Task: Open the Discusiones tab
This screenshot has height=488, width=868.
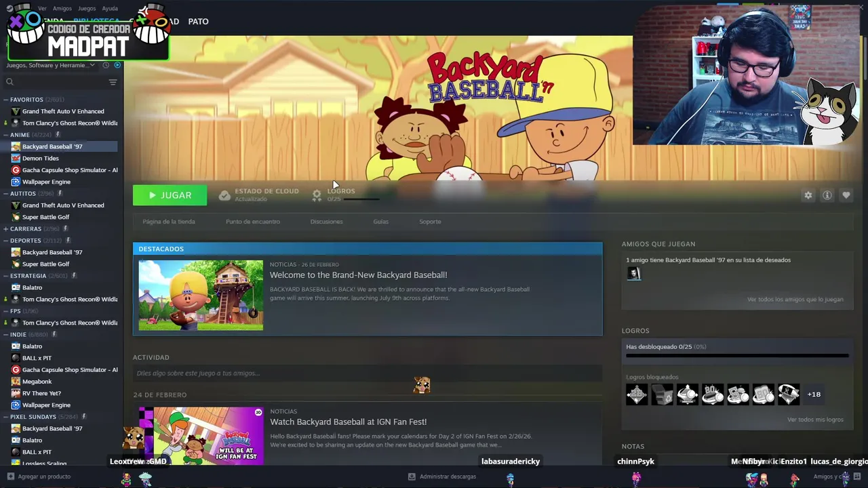Action: (326, 222)
